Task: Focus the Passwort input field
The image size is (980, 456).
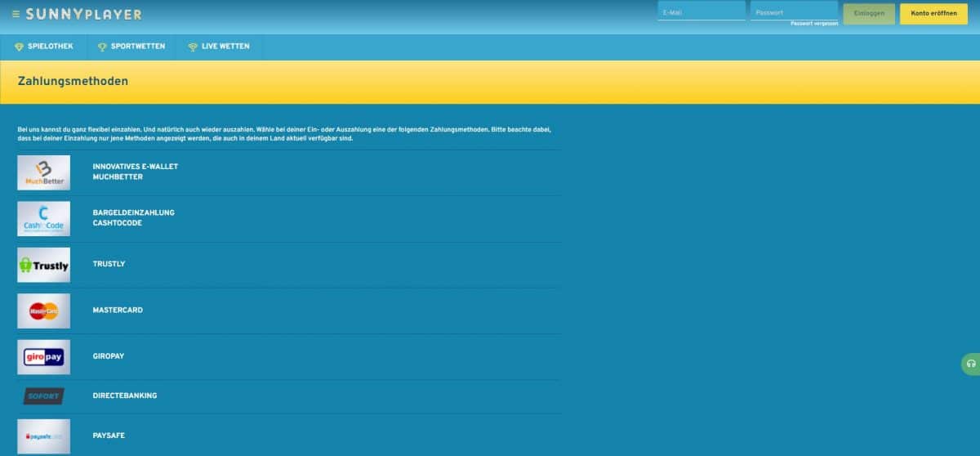Action: coord(794,11)
